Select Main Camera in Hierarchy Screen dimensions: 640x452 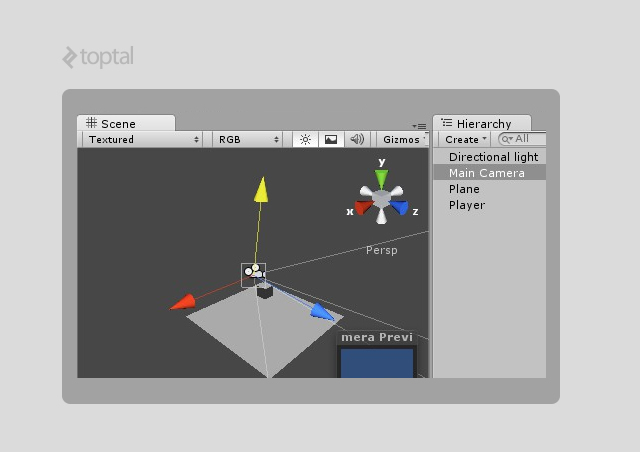[x=489, y=173]
